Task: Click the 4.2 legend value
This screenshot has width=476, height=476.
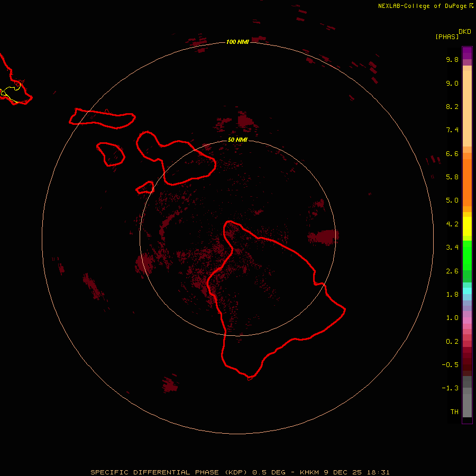Action: (x=452, y=224)
